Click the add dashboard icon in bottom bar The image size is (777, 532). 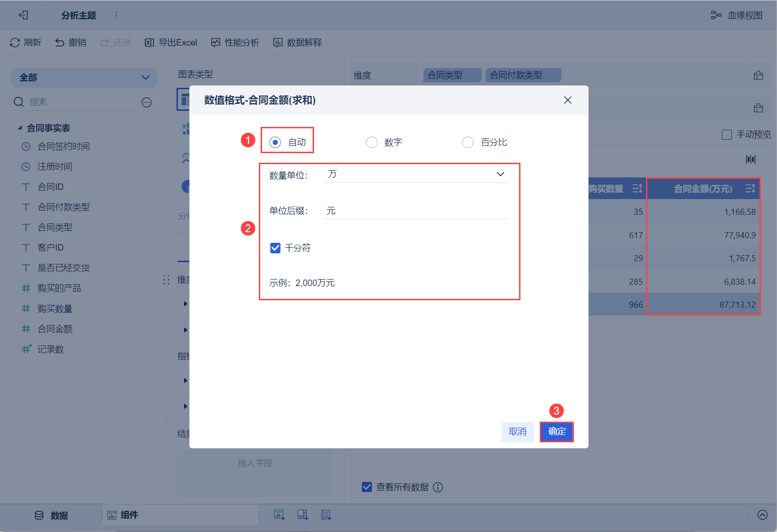tap(303, 515)
